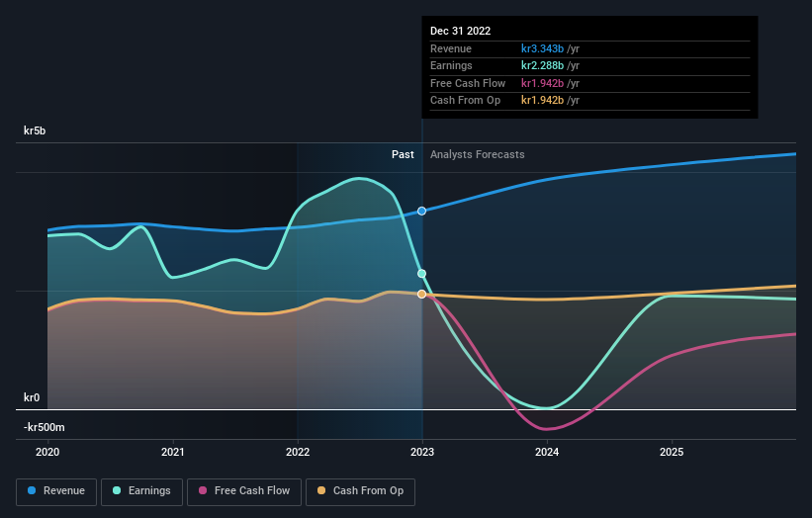
Task: Select the 2022 x-axis label
Action: coord(298,453)
